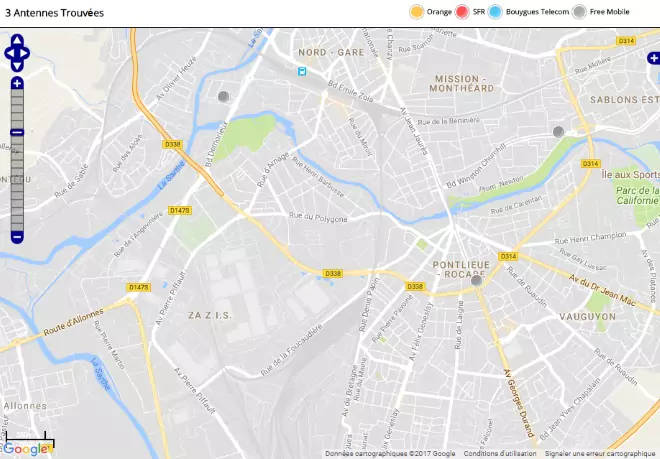Zoom out with the bottom minus button
Screen dimensions: 660x459
17,238
